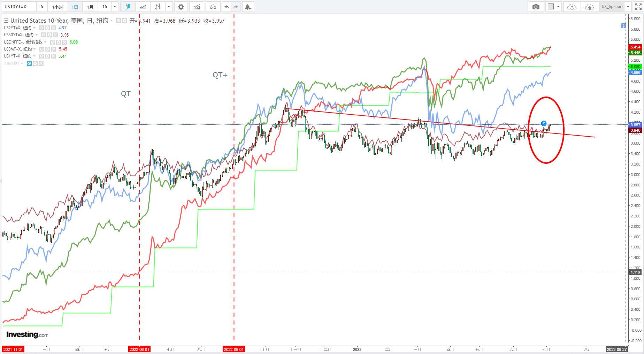Image resolution: width=644 pixels, height=354 pixels.
Task: Remove the US3MT=X series
Action: (x=54, y=49)
